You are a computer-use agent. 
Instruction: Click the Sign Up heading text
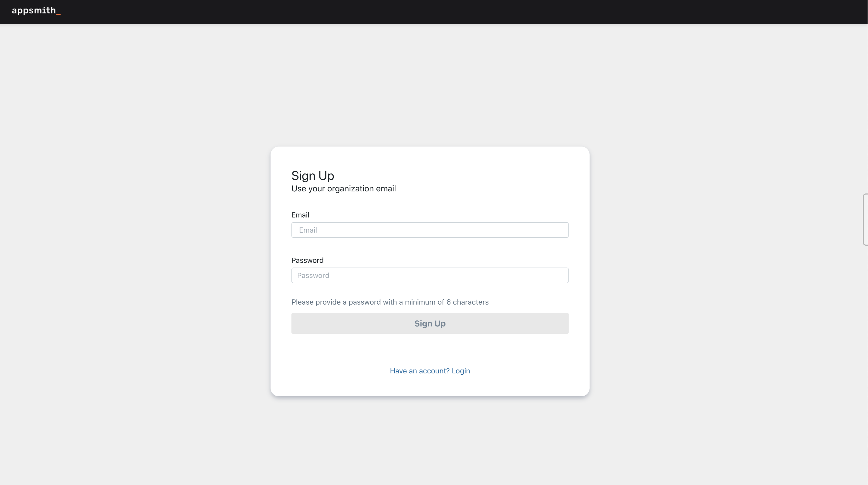pyautogui.click(x=312, y=175)
